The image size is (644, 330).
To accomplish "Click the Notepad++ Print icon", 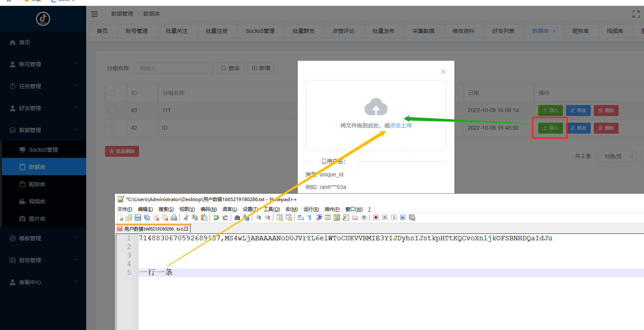I will [x=174, y=218].
